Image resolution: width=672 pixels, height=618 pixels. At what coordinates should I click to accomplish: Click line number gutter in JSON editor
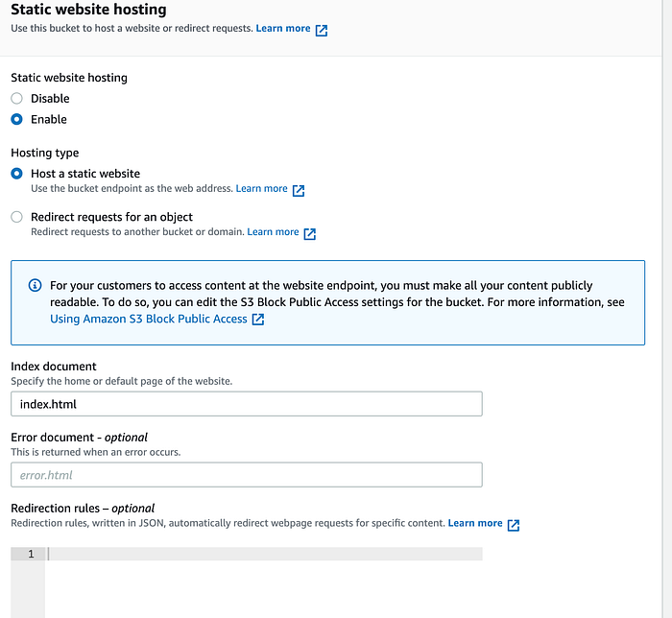tap(28, 582)
